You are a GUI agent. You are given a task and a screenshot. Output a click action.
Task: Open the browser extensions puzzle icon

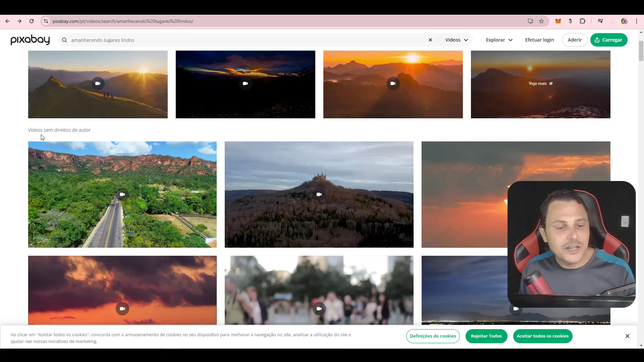[583, 21]
